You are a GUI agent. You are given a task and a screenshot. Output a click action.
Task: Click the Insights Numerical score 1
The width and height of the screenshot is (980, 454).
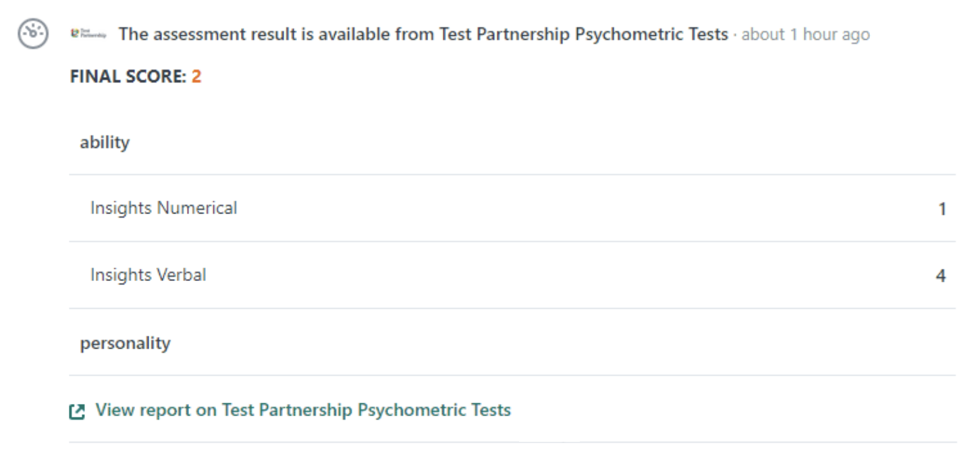tap(942, 209)
